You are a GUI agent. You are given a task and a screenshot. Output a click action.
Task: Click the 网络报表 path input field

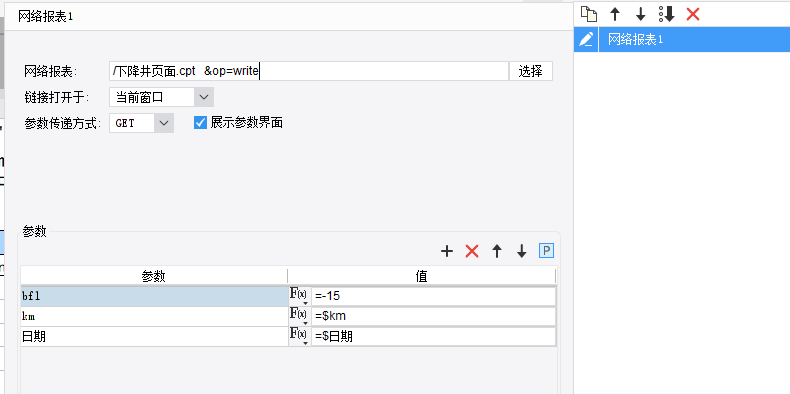(308, 71)
